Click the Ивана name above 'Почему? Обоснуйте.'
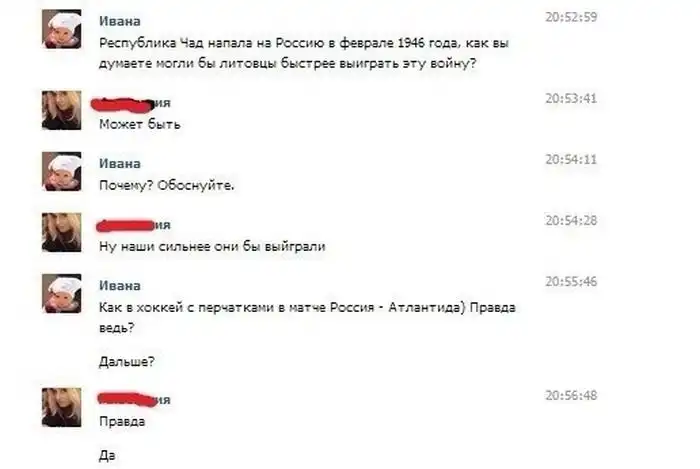 tap(120, 163)
